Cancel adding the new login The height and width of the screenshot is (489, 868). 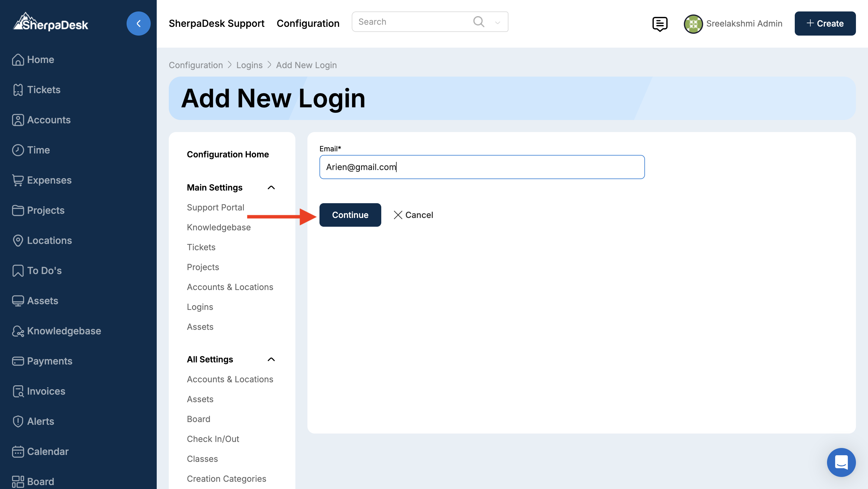point(413,215)
